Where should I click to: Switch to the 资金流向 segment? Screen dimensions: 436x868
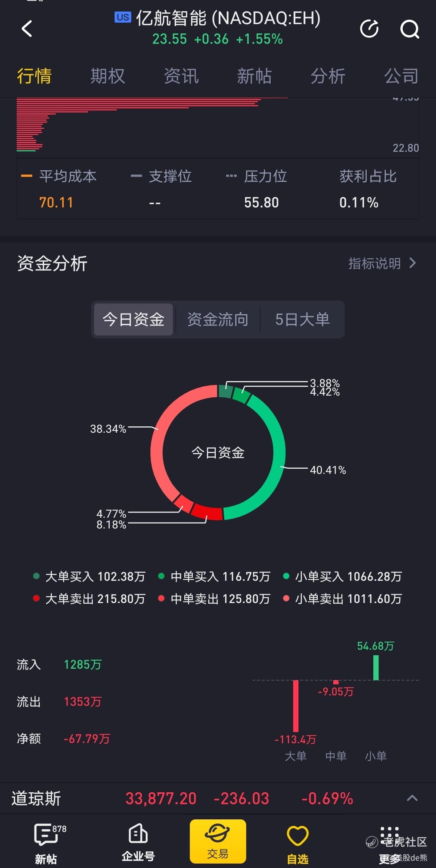click(218, 320)
